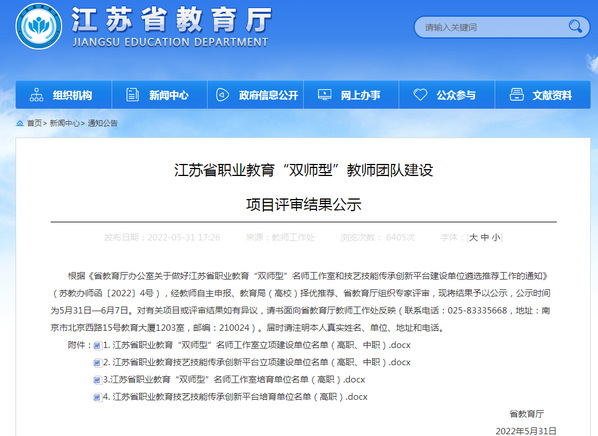The width and height of the screenshot is (598, 436).
Task: Click the 新闻中心 document icon
Action: [x=132, y=95]
